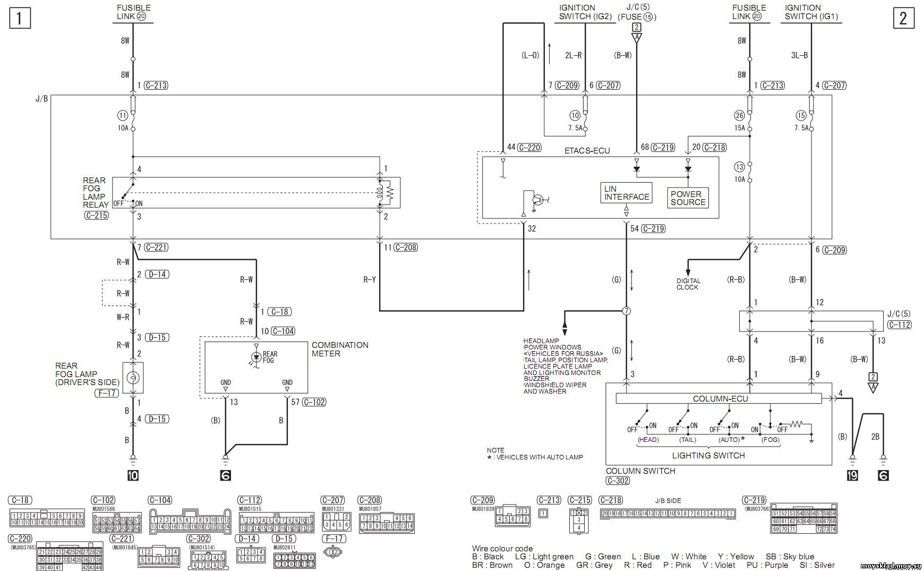The image size is (924, 571).
Task: Select the circled 7 junction on green wire
Action: pyautogui.click(x=627, y=311)
